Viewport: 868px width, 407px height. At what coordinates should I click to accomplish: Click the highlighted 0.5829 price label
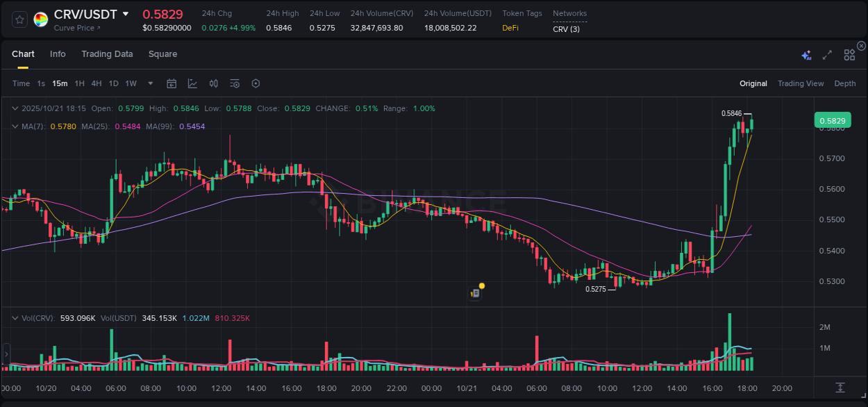833,120
